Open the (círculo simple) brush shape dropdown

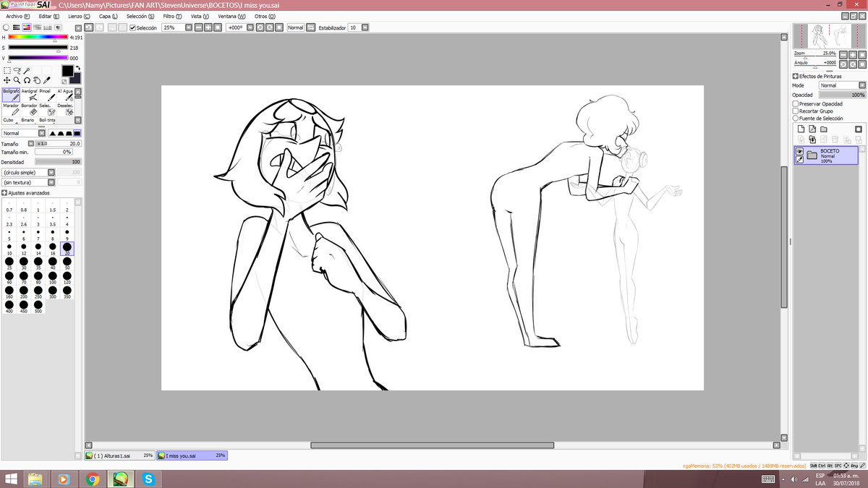[x=51, y=173]
